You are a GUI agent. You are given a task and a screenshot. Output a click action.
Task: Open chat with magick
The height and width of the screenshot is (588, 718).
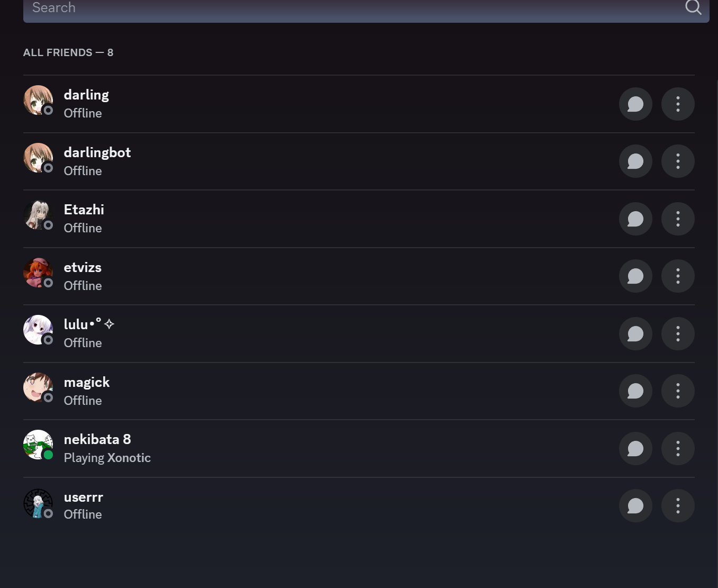coord(635,391)
